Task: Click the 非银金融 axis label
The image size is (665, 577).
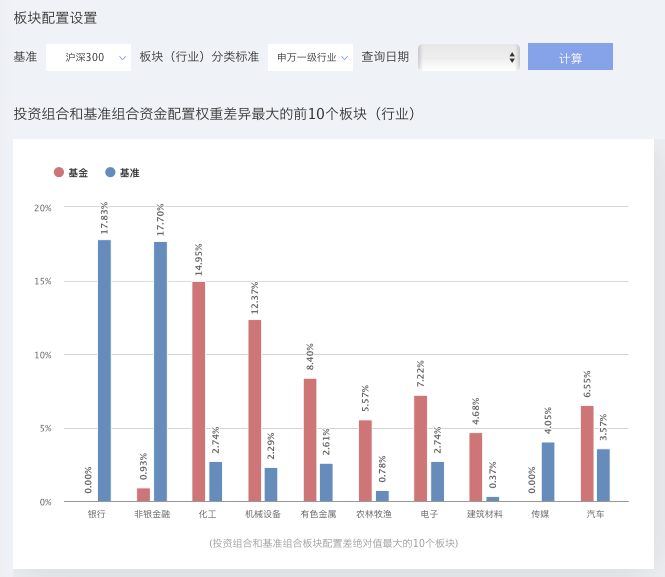Action: tap(152, 514)
